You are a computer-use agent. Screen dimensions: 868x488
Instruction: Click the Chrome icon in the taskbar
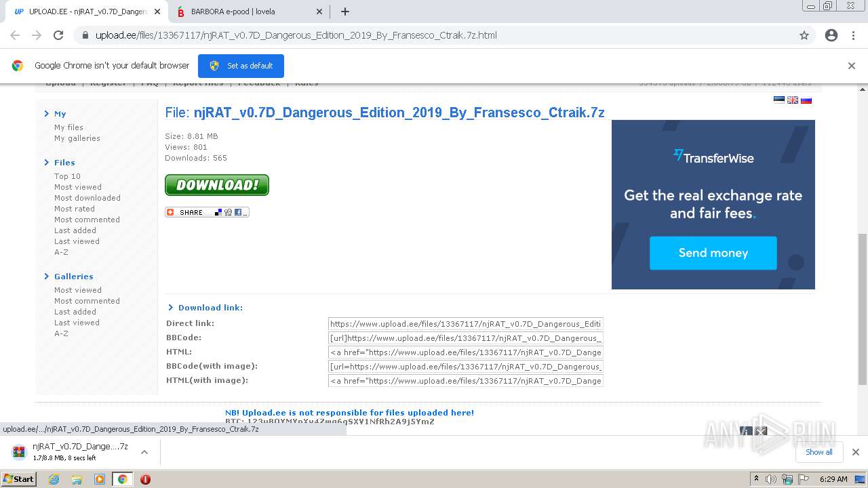[x=122, y=479]
